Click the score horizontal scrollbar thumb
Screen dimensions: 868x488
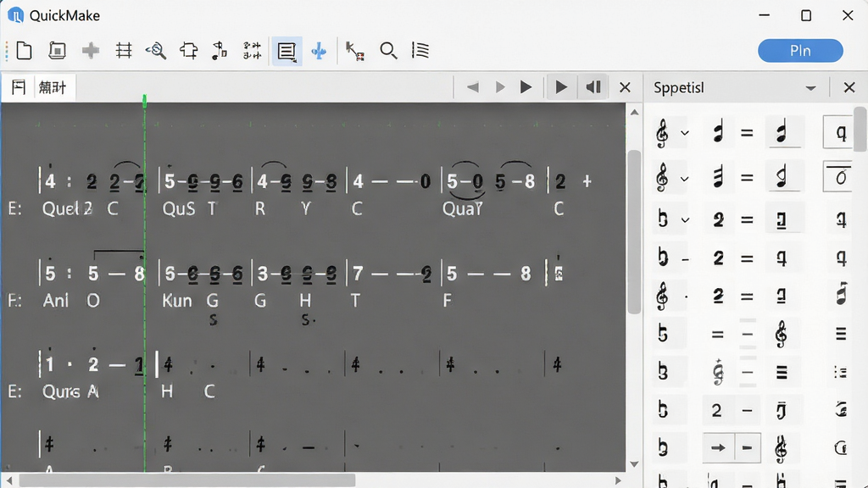pos(187,480)
